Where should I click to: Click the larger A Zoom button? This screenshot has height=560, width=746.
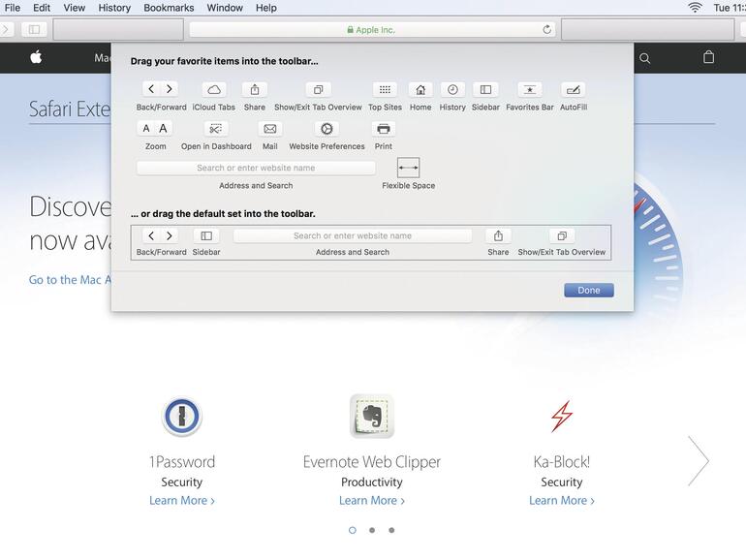(x=163, y=129)
